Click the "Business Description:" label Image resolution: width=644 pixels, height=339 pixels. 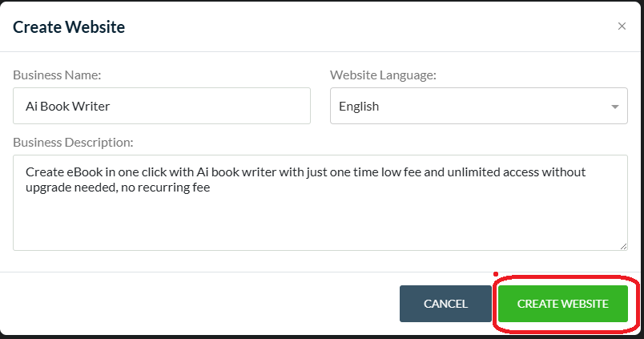[73, 142]
